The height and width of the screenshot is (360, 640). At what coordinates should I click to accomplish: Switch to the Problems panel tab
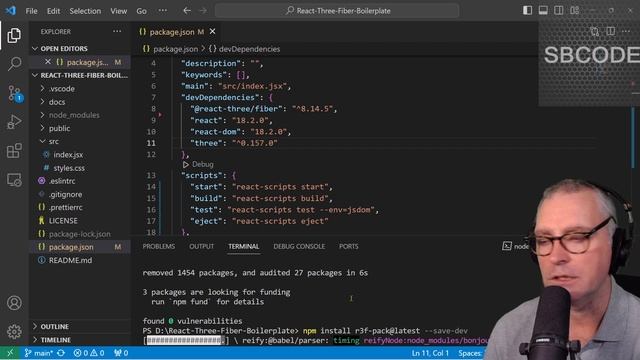point(158,247)
